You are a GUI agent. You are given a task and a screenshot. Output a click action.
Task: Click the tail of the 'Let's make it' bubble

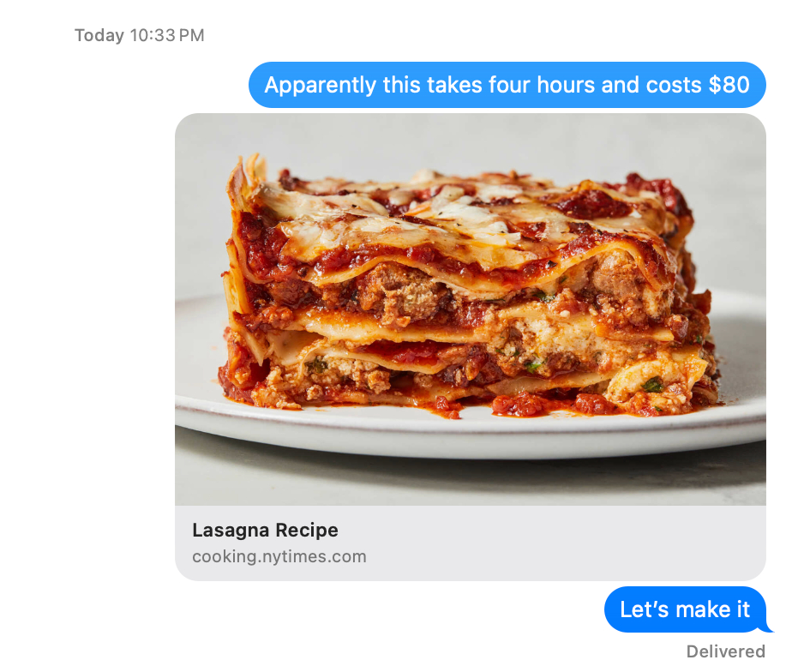click(x=767, y=627)
